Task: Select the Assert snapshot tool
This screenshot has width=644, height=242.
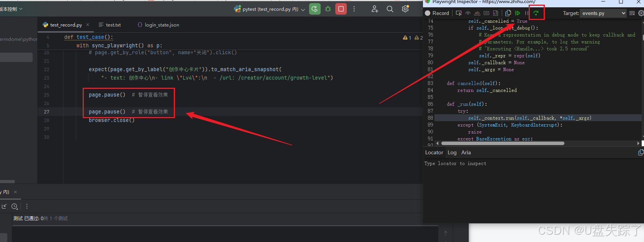Action: click(496, 13)
